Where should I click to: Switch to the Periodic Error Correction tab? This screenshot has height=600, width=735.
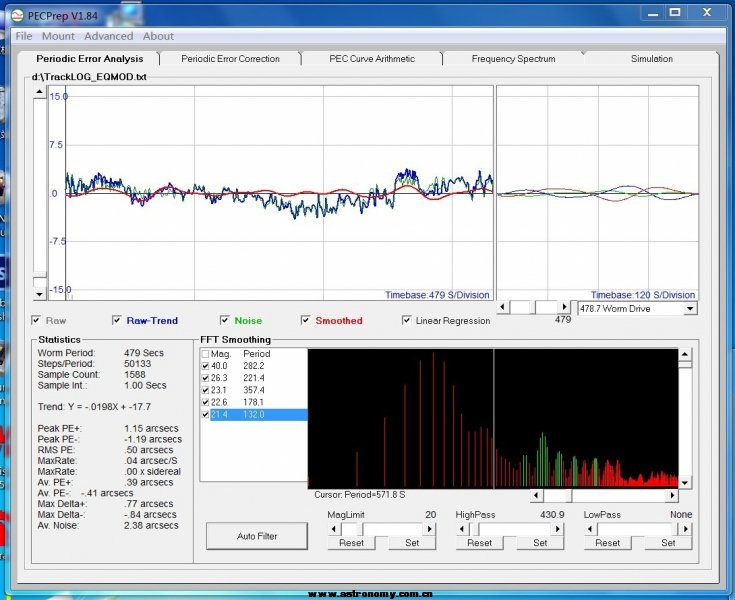point(230,59)
